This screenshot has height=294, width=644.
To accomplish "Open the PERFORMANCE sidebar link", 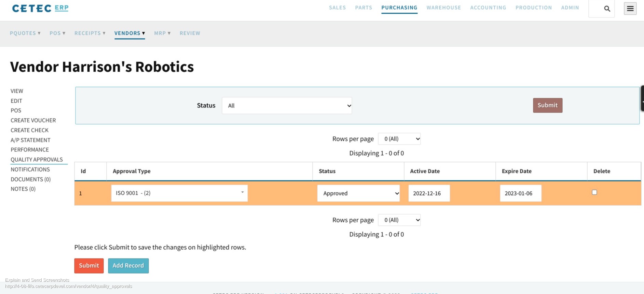I will pos(30,150).
